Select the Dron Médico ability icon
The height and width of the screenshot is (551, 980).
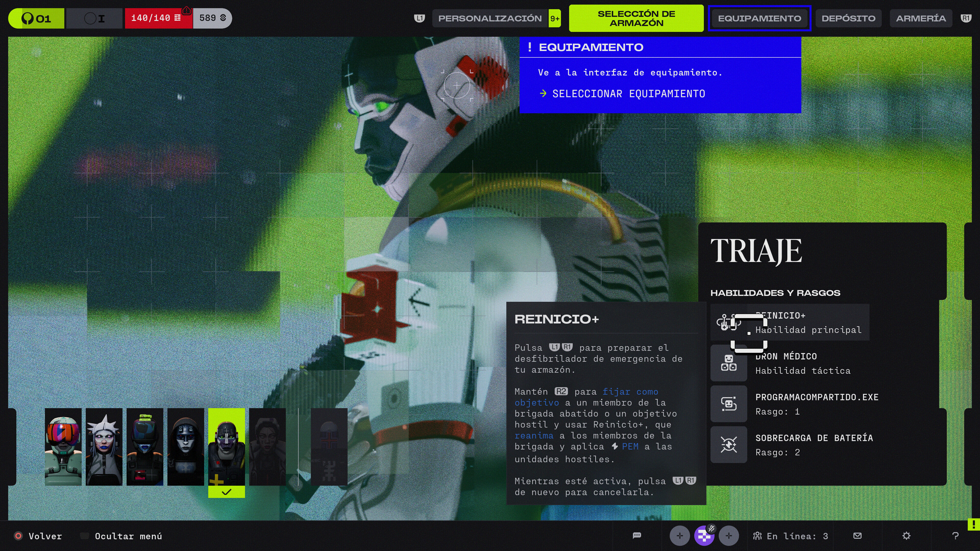coord(729,363)
